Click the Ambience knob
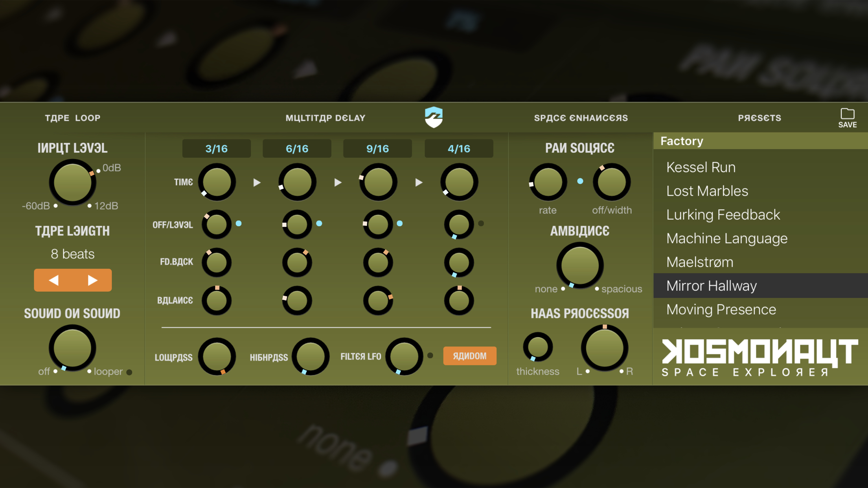868x488 pixels. [579, 265]
